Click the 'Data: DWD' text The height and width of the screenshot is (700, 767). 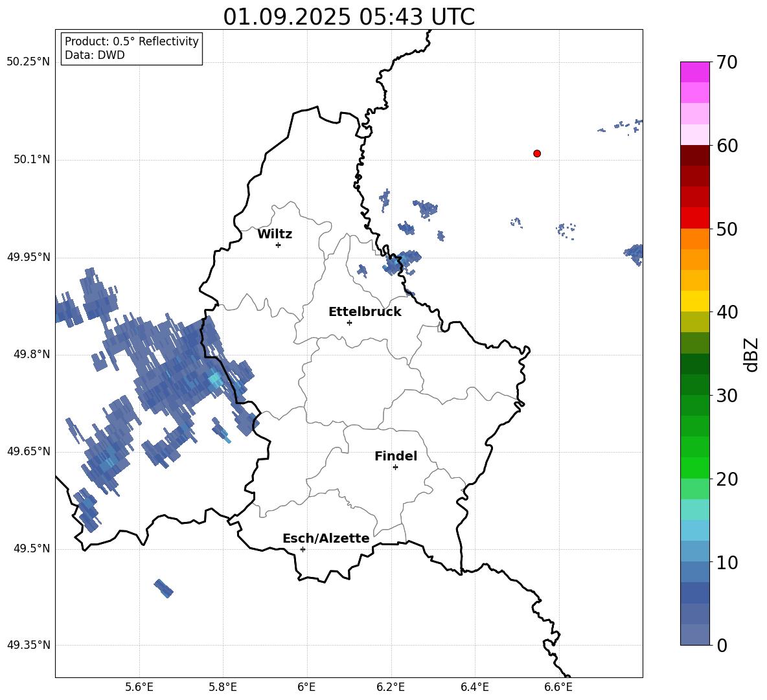tap(95, 55)
